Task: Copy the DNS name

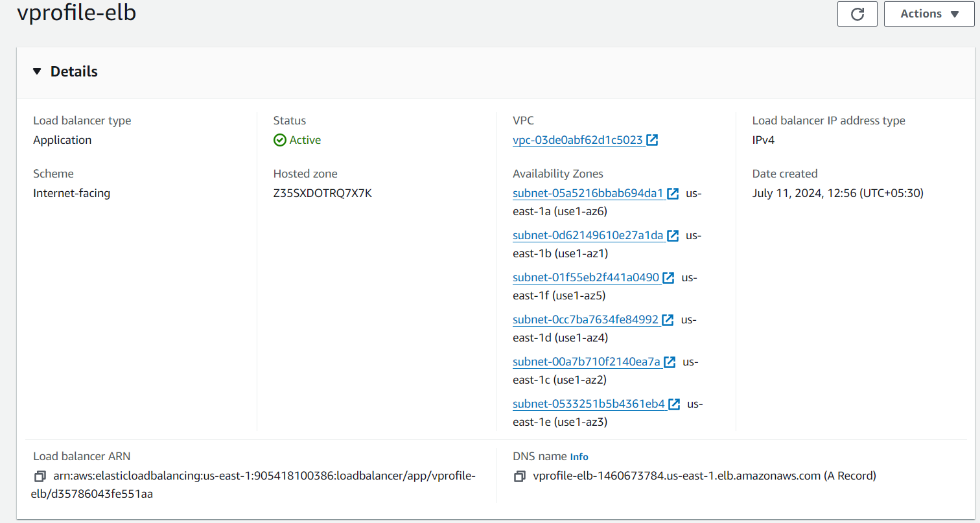Action: [519, 476]
